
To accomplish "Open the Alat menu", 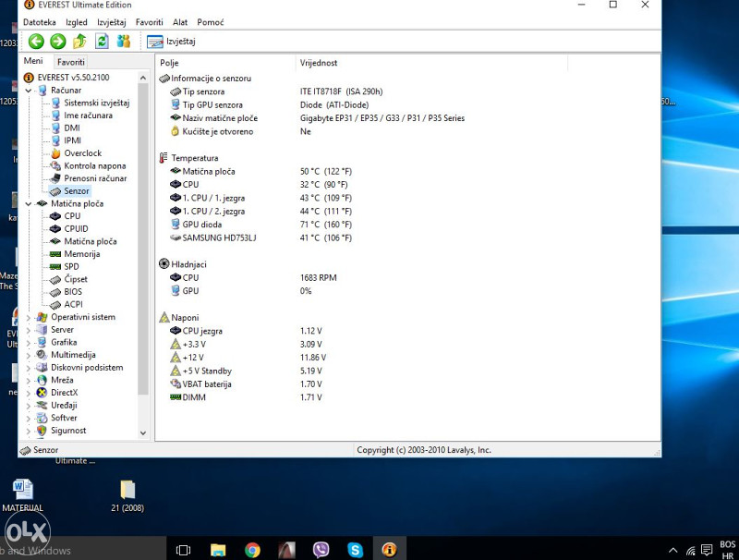I will (x=180, y=22).
